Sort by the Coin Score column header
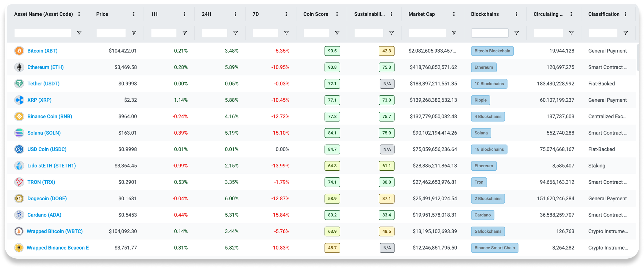 point(316,14)
